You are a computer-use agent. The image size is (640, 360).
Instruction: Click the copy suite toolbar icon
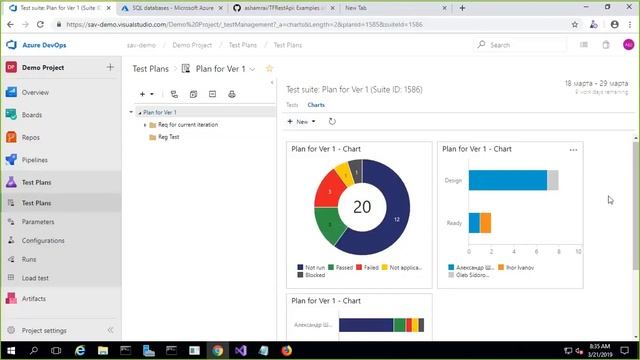(x=193, y=94)
